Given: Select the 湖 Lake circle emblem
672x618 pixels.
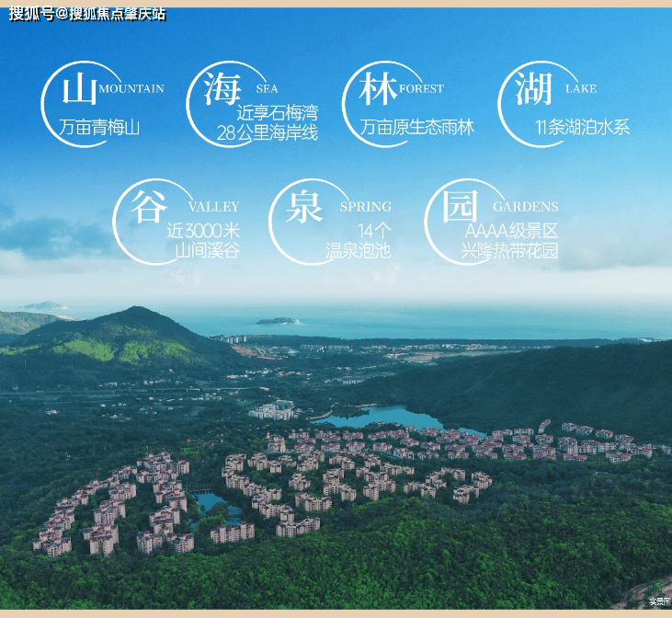Looking at the screenshot, I should pyautogui.click(x=533, y=91).
